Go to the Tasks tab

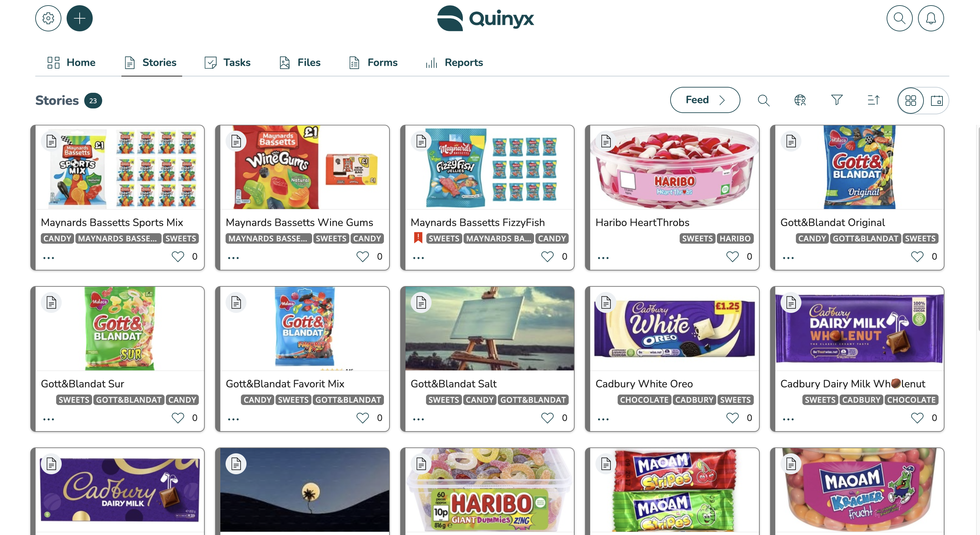click(x=228, y=62)
